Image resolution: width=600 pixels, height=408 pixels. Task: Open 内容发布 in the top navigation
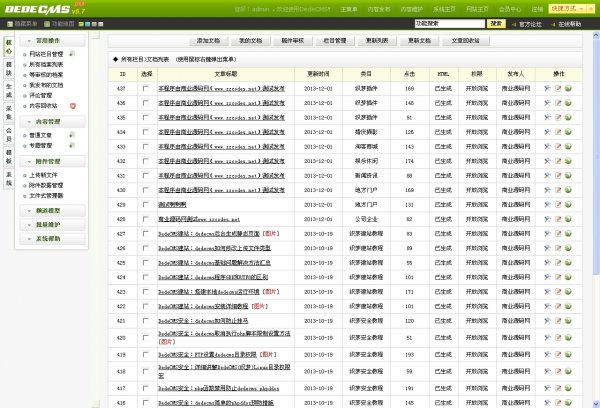(x=379, y=9)
